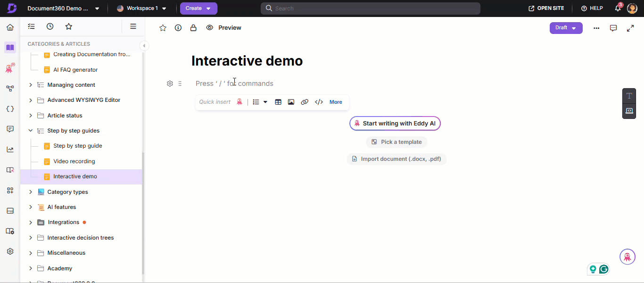The image size is (644, 283).
Task: Collapse the Step by step guides category
Action: [31, 131]
